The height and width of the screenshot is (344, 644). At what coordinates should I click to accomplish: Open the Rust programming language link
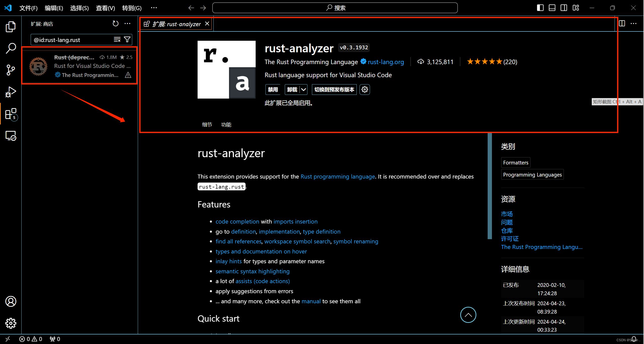pyautogui.click(x=338, y=177)
